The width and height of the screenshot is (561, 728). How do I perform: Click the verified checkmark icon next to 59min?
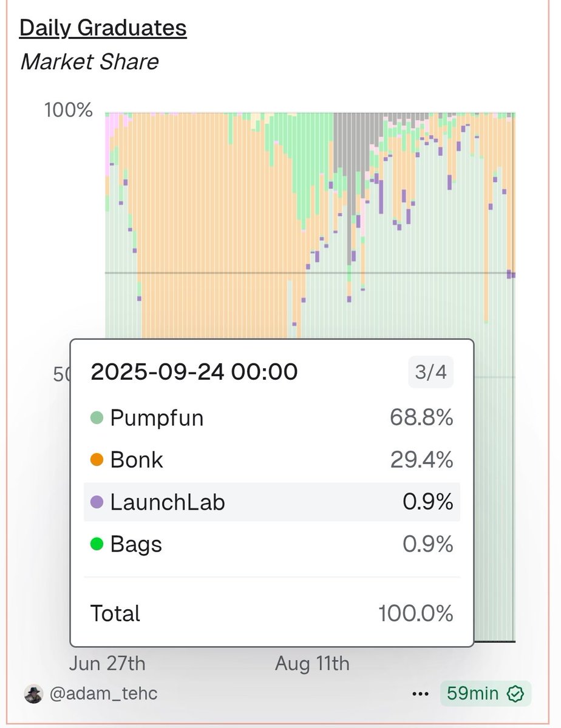click(516, 693)
